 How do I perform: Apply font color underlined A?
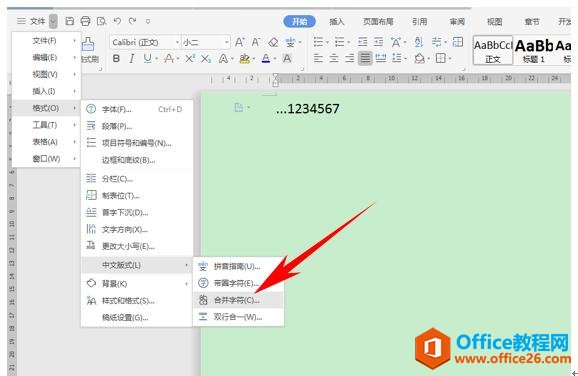(266, 58)
